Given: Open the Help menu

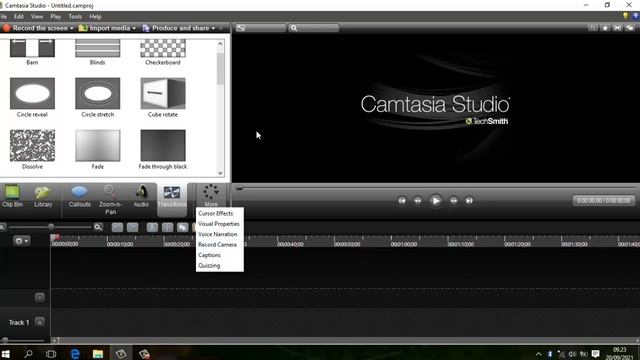Looking at the screenshot, I should (95, 17).
